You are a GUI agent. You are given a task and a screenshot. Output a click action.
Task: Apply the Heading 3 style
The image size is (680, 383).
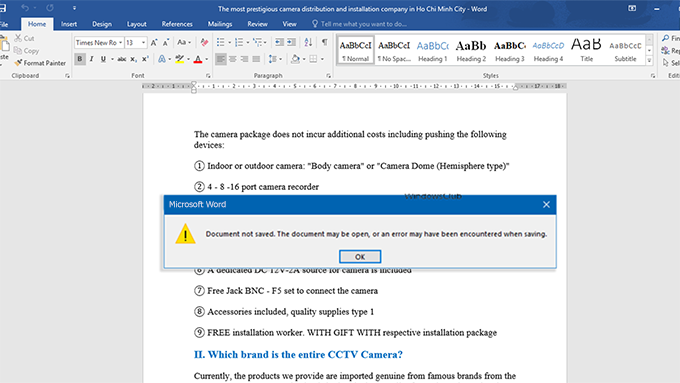pos(510,51)
